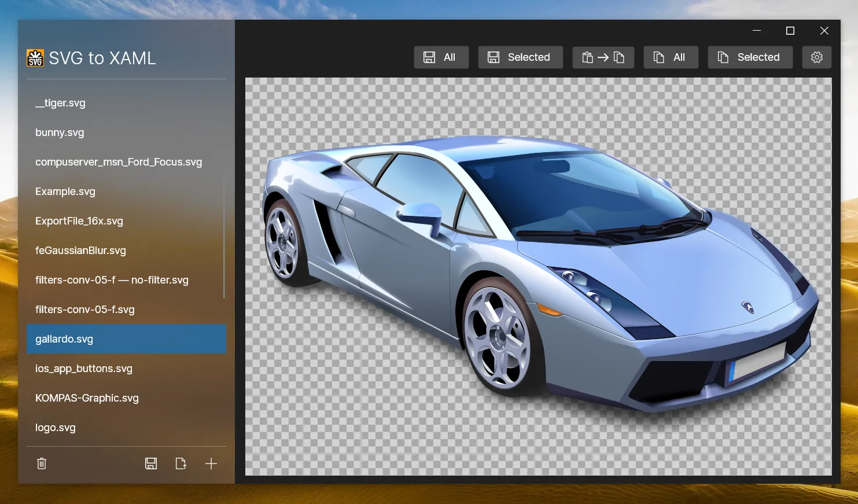Click the save All button
Image resolution: width=858 pixels, height=504 pixels.
click(441, 57)
